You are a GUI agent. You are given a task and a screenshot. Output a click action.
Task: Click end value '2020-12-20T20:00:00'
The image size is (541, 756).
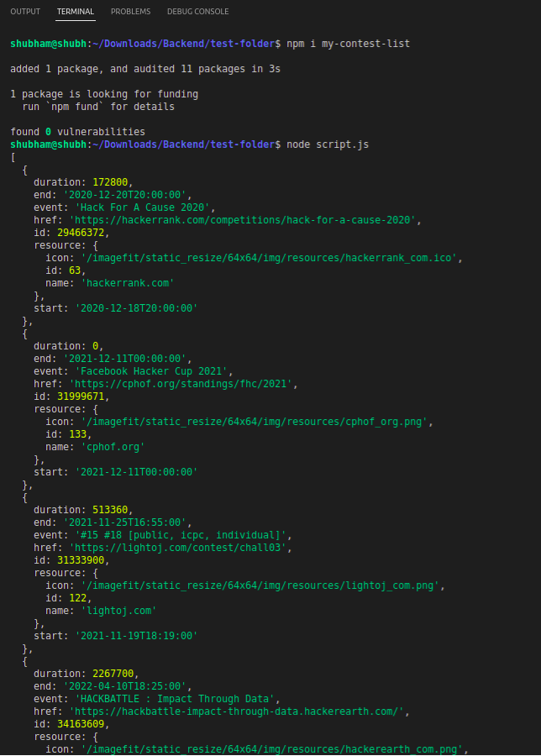tap(125, 195)
